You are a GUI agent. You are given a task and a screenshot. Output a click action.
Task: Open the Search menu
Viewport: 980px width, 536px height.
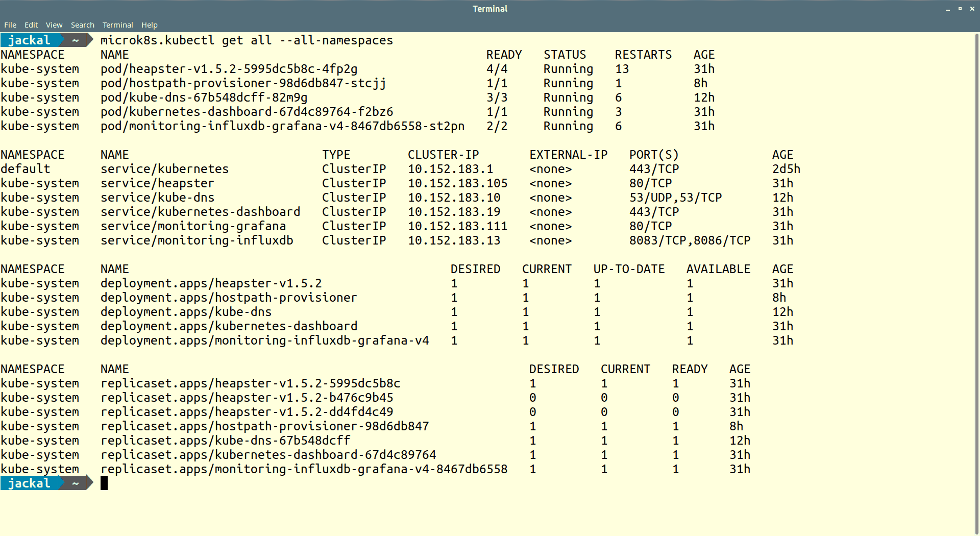83,25
